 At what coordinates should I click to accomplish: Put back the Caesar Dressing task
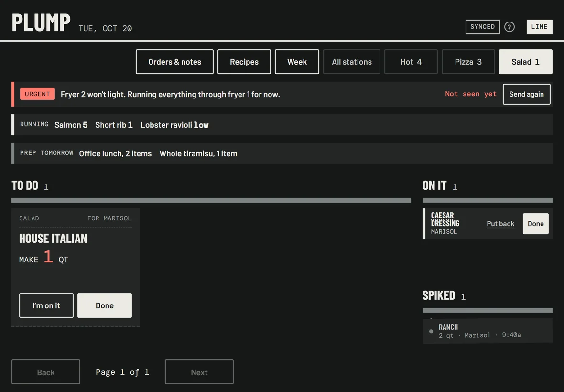pos(500,224)
